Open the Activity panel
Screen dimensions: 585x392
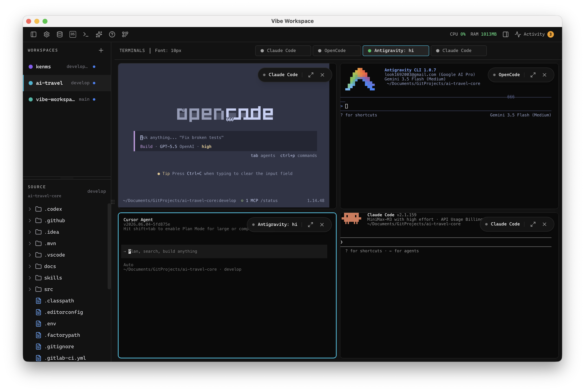click(534, 34)
